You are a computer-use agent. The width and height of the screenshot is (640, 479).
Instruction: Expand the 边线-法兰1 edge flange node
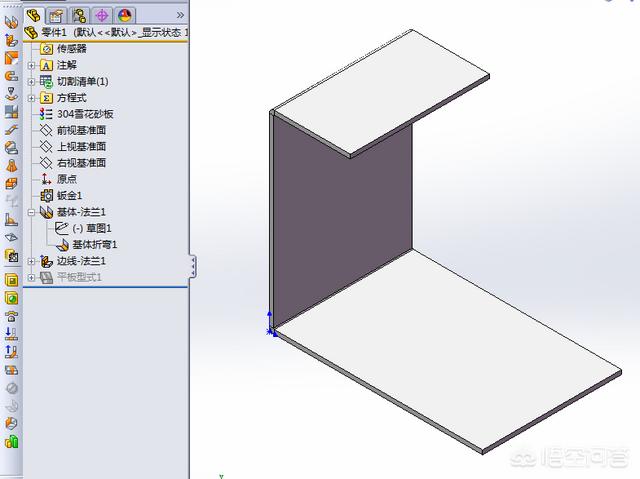(x=31, y=261)
